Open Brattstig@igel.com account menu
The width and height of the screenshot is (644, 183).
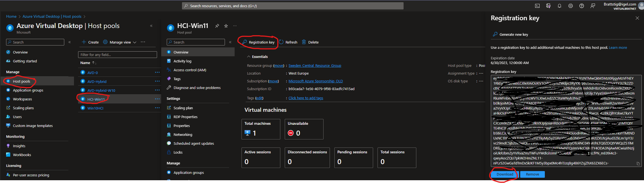pos(623,6)
